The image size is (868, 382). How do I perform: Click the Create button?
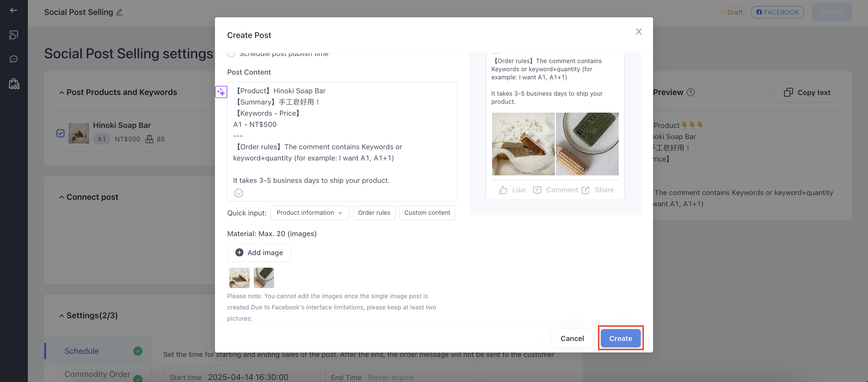click(621, 338)
